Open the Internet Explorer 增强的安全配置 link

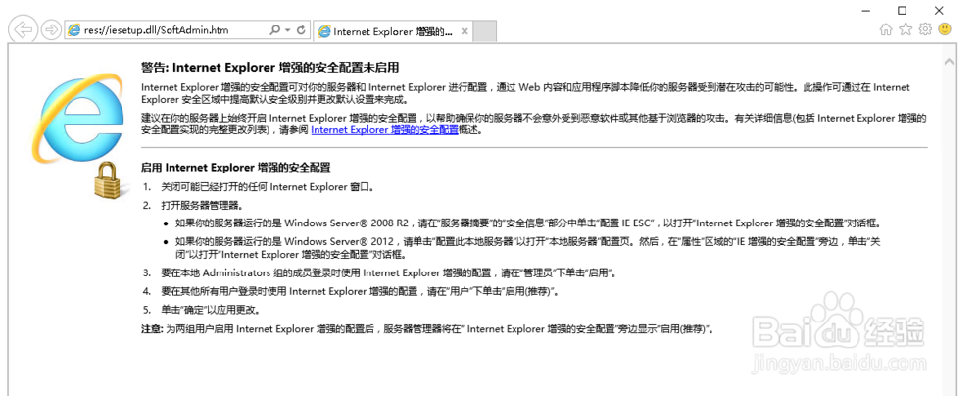pos(384,130)
